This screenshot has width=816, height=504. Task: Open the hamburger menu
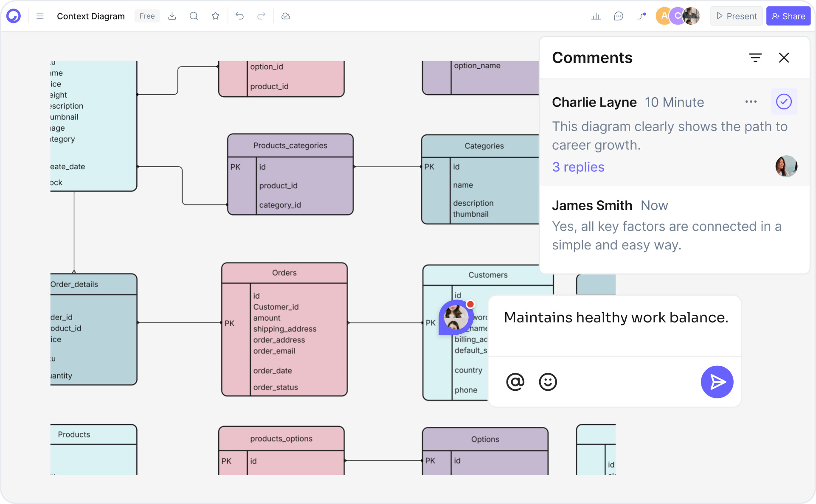coord(40,16)
